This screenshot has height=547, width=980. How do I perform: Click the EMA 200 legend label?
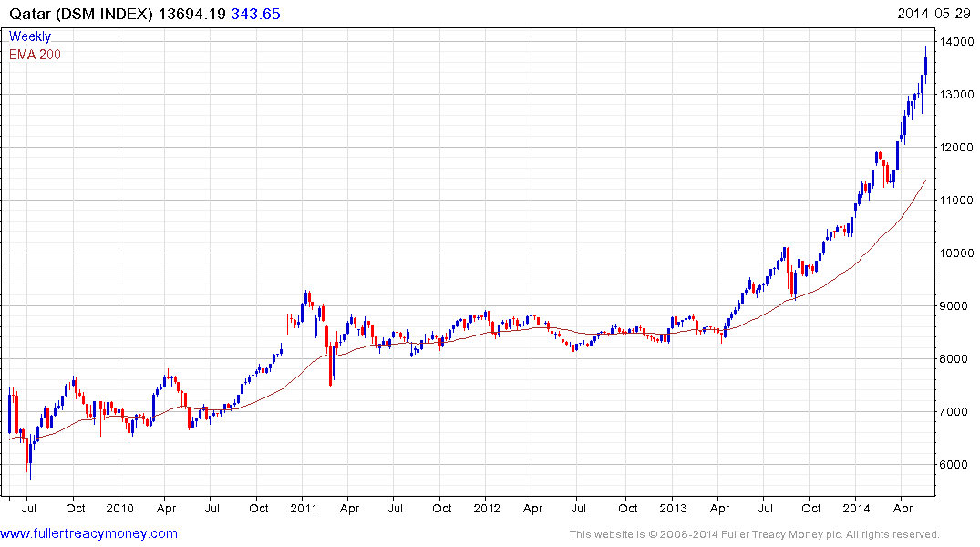click(35, 55)
